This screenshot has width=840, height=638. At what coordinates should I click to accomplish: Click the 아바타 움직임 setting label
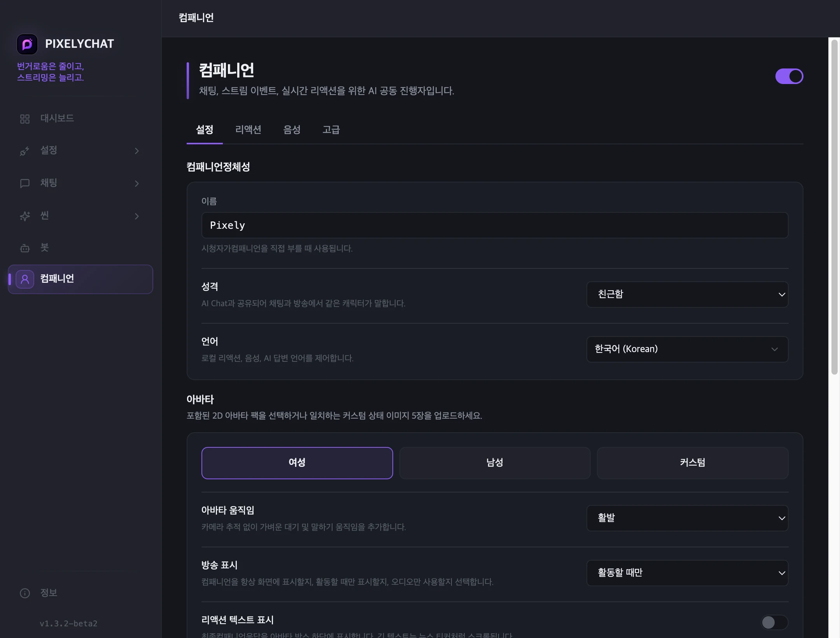point(228,510)
